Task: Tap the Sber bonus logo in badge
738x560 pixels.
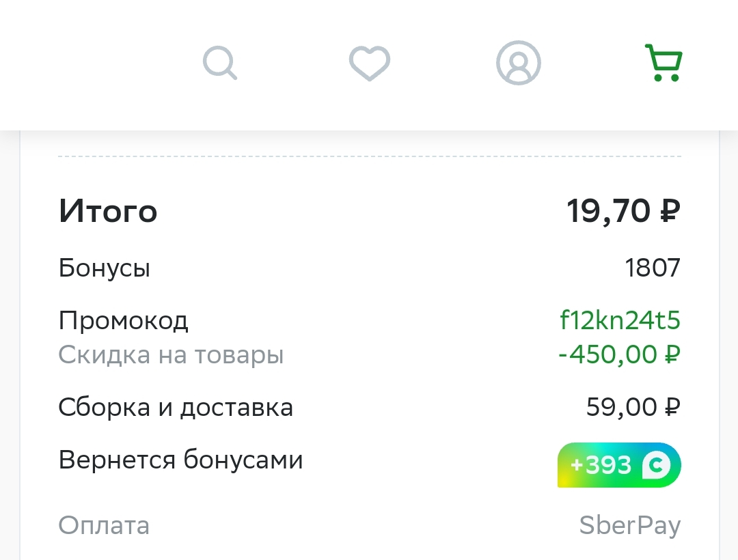Action: [657, 465]
